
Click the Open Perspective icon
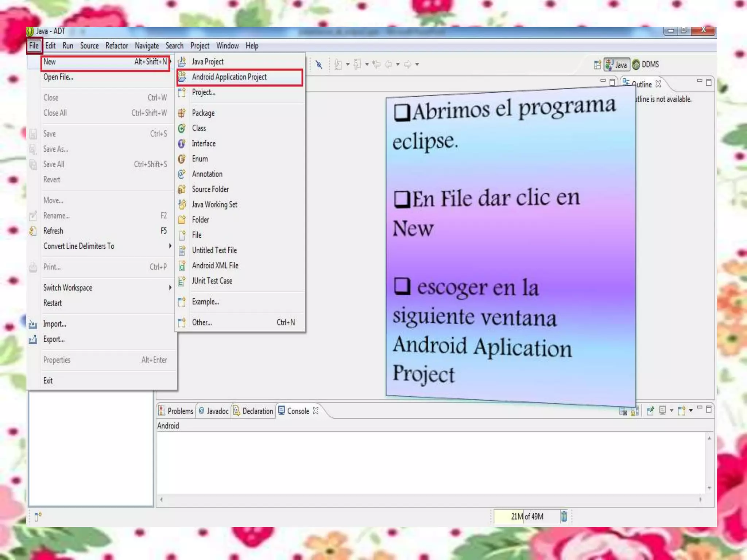[597, 65]
